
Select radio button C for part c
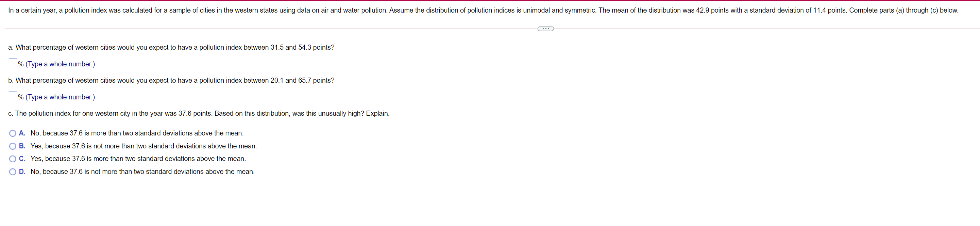pyautogui.click(x=13, y=159)
